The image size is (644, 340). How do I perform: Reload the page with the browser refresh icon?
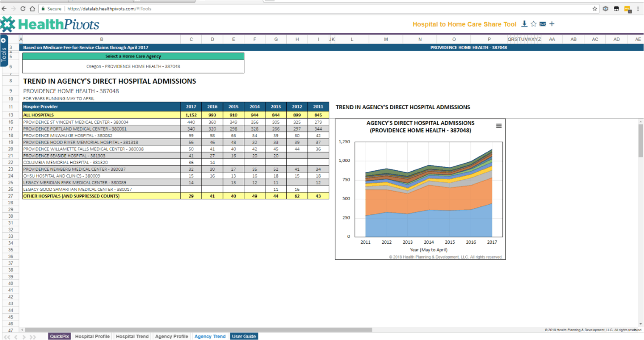click(23, 8)
